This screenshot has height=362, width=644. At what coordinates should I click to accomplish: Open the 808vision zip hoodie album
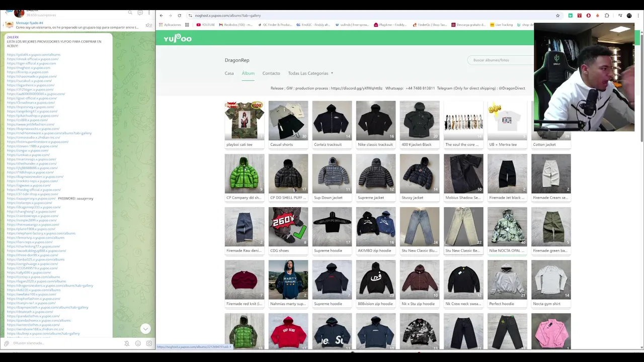point(376,284)
